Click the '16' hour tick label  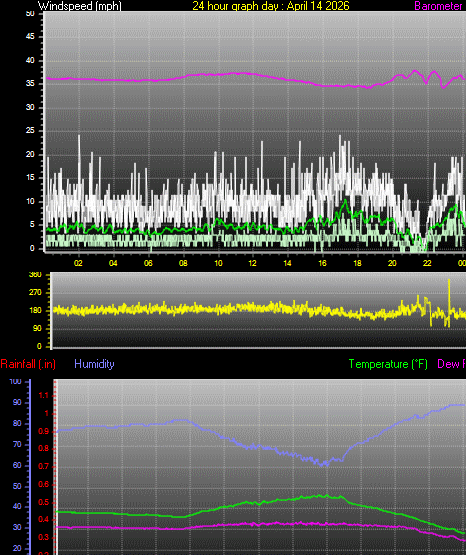point(322,263)
